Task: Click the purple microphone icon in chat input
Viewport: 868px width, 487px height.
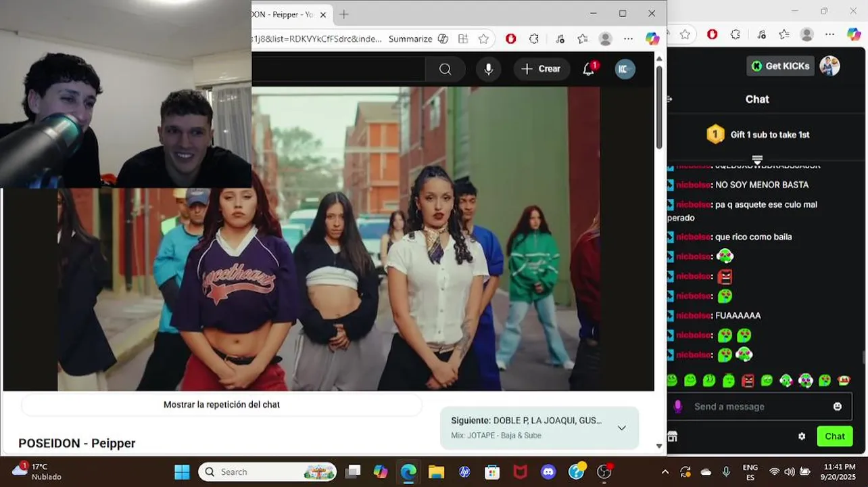Action: pyautogui.click(x=678, y=407)
